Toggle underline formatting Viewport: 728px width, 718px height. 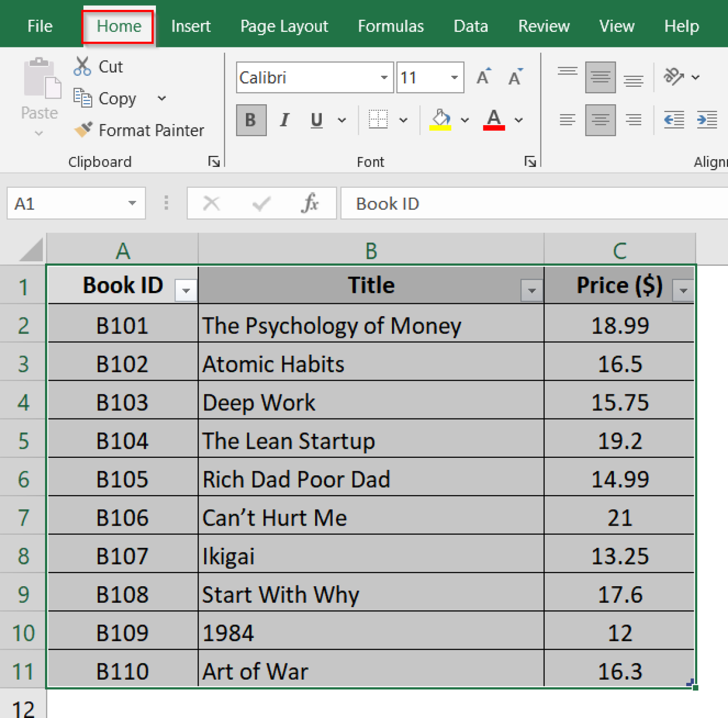point(316,120)
